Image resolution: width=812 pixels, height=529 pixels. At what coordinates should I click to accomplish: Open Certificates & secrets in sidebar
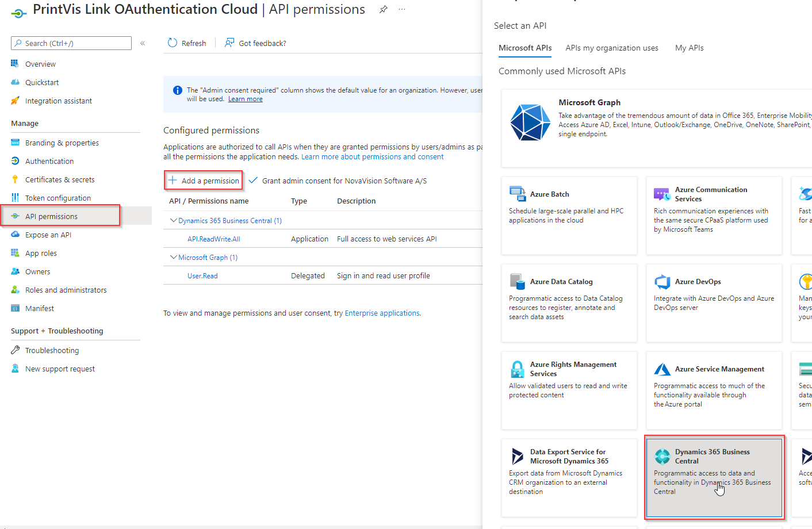tap(60, 180)
